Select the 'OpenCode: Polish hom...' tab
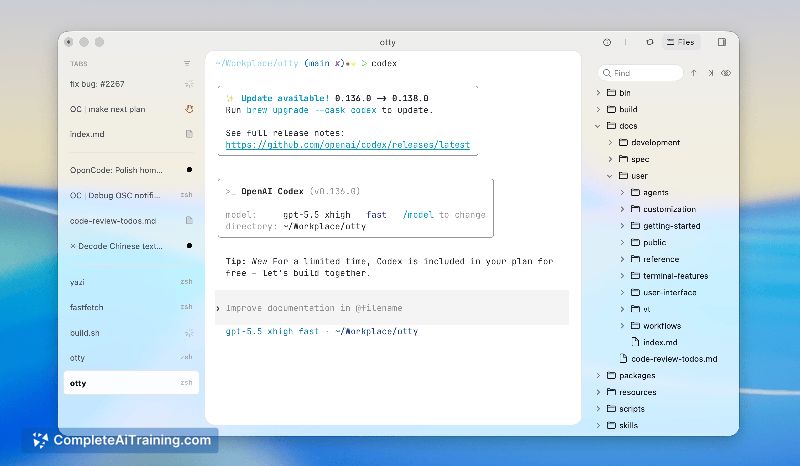This screenshot has height=466, width=800. coord(131,170)
